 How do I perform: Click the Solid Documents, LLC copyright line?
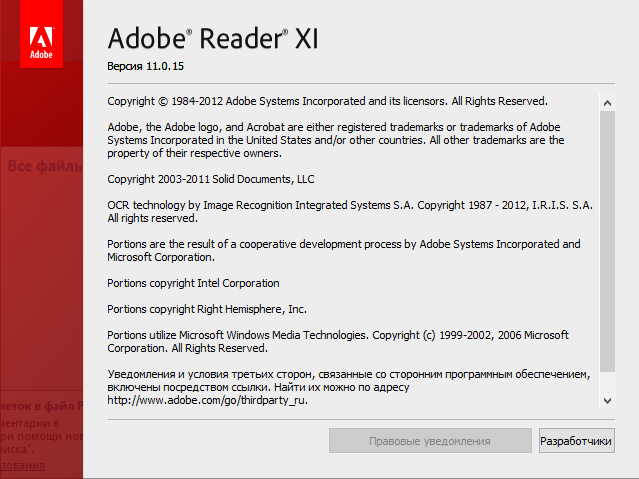(x=211, y=179)
